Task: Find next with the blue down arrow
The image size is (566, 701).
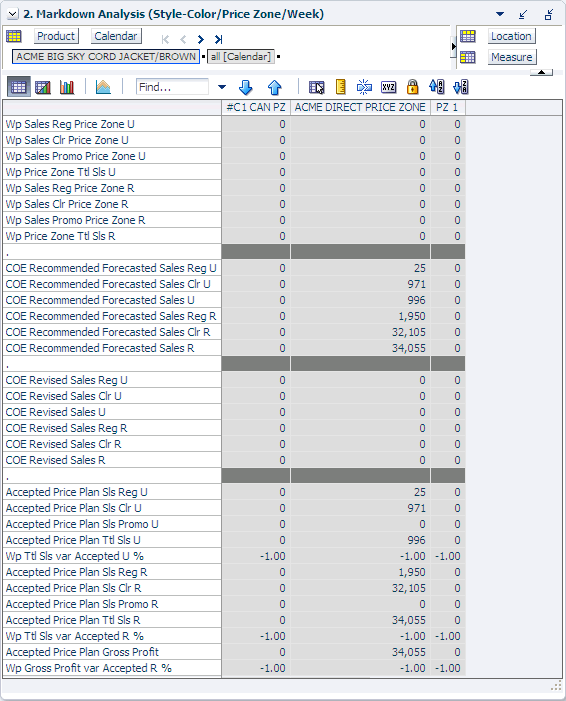Action: pyautogui.click(x=245, y=87)
